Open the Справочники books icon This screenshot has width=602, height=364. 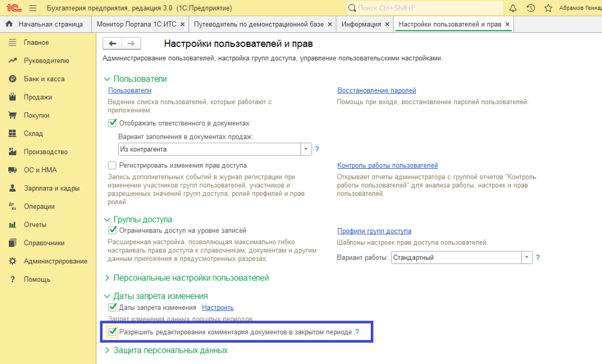pyautogui.click(x=13, y=243)
